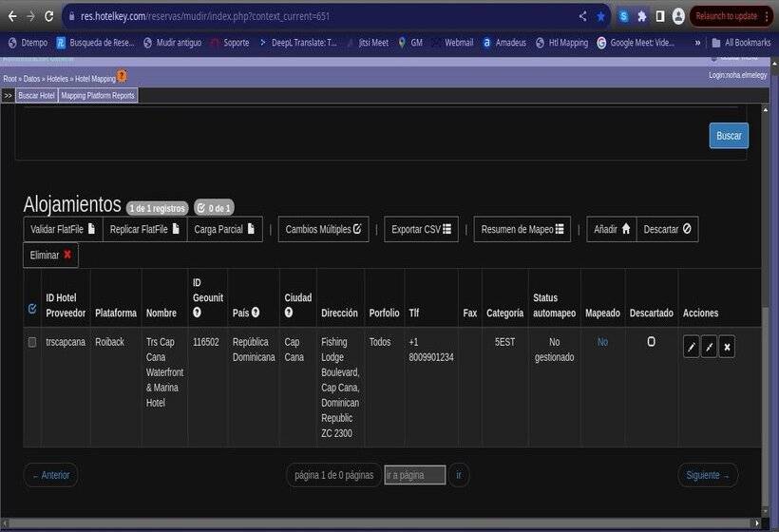Switch to the Buscar Hotel tab
Screen dimensions: 779x532
pyautogui.click(x=36, y=96)
